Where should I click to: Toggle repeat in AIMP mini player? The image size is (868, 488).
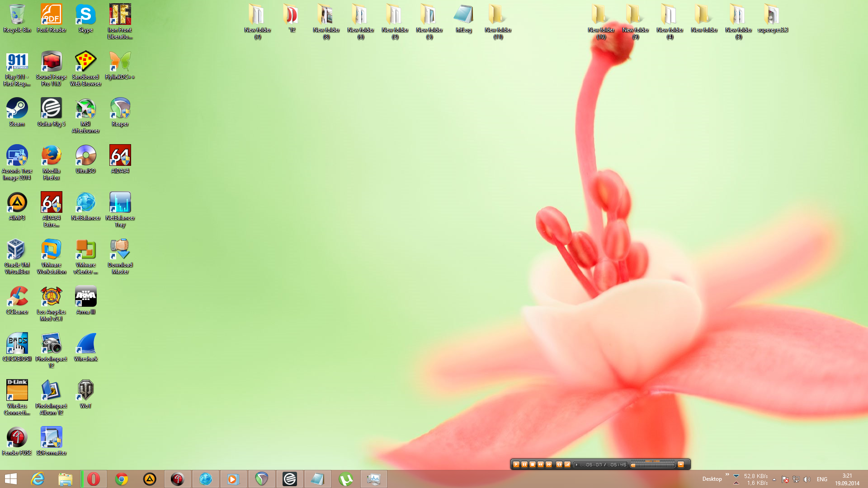(559, 465)
